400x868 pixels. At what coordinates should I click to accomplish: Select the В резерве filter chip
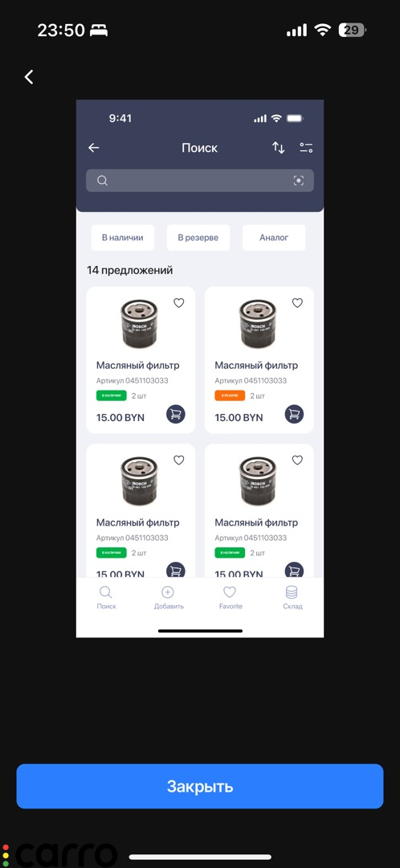tap(198, 237)
